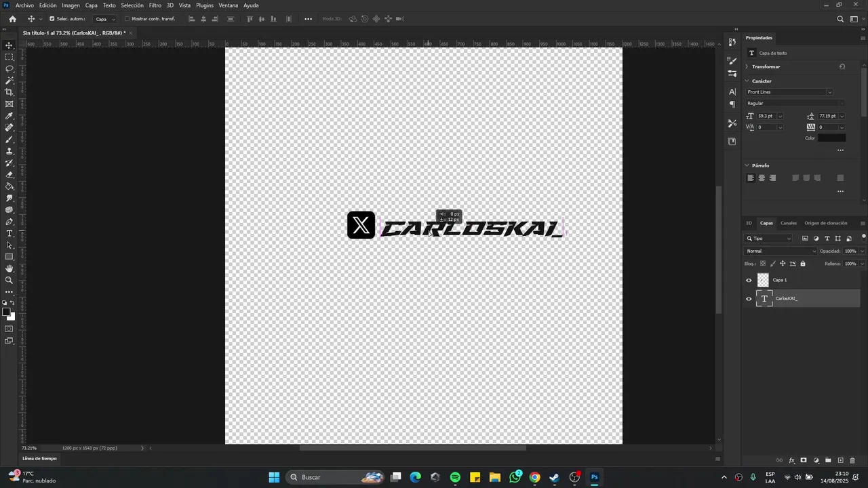Click the foreground color swatch

click(6, 312)
